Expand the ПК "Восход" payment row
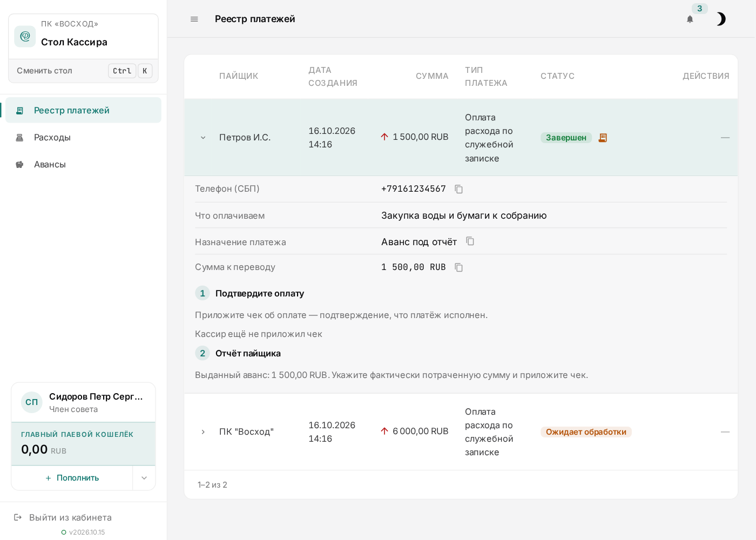Viewport: 756px width, 540px height. (x=203, y=432)
